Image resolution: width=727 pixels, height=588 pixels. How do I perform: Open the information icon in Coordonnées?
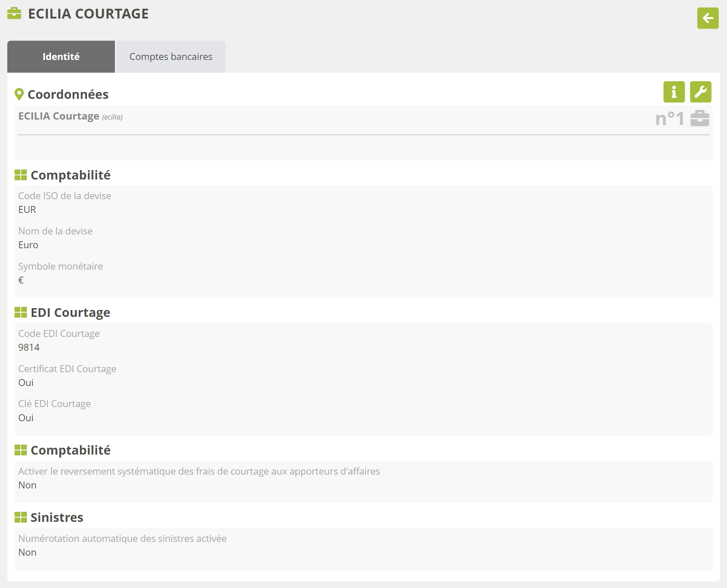coord(674,92)
